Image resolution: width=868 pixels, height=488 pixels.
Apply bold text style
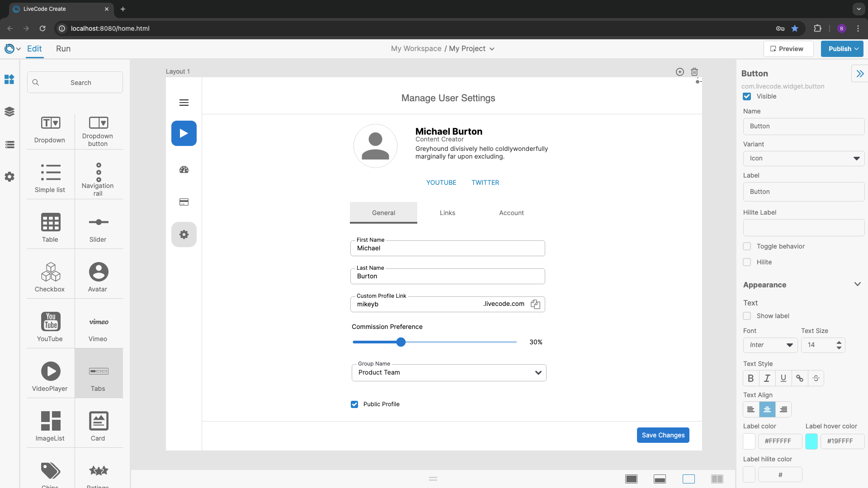(751, 378)
